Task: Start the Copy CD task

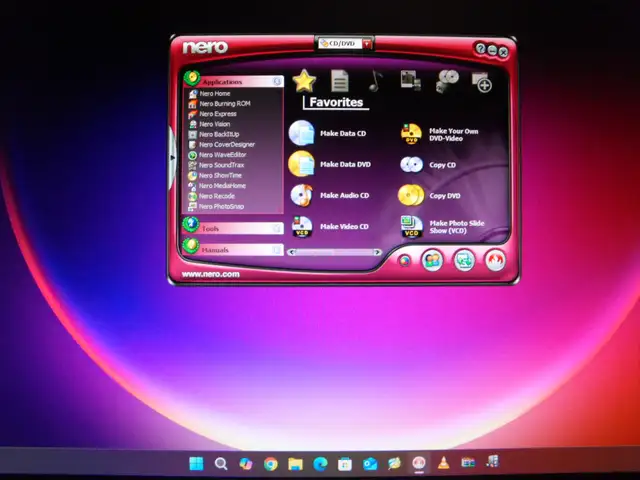Action: point(428,165)
